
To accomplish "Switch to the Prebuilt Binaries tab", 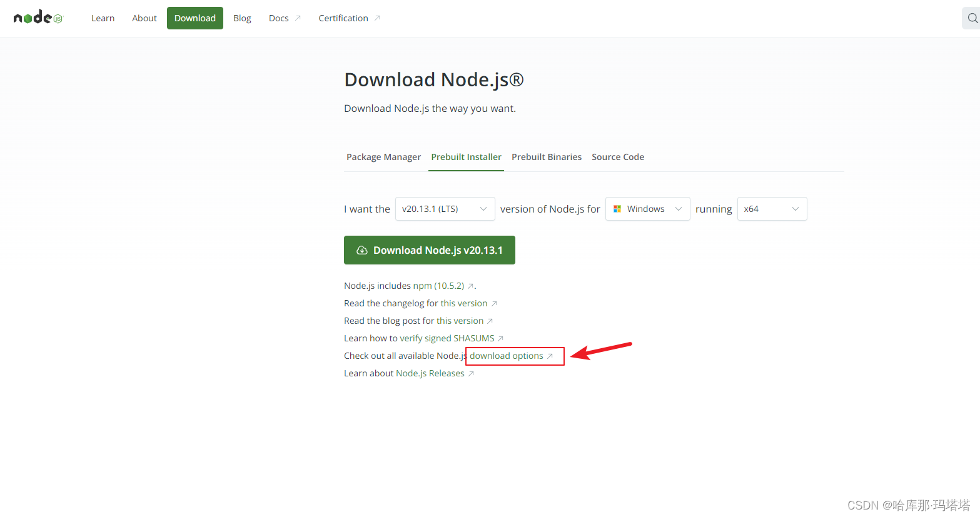I will coord(547,157).
